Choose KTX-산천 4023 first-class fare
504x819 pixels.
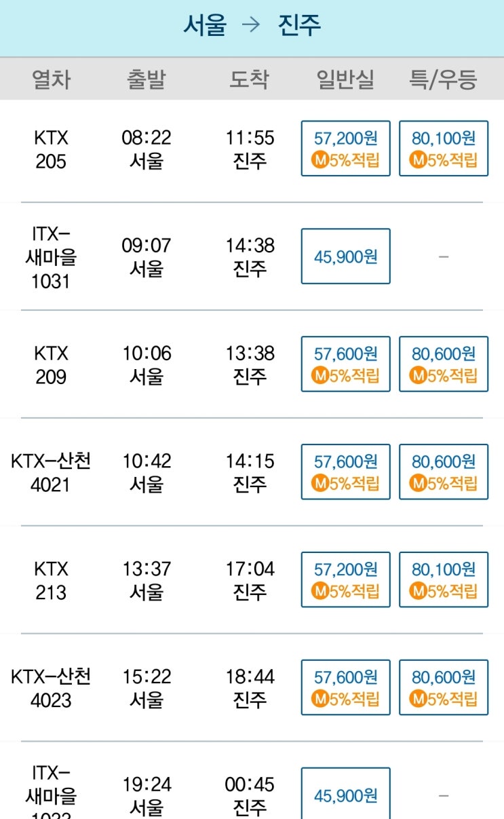point(444,687)
